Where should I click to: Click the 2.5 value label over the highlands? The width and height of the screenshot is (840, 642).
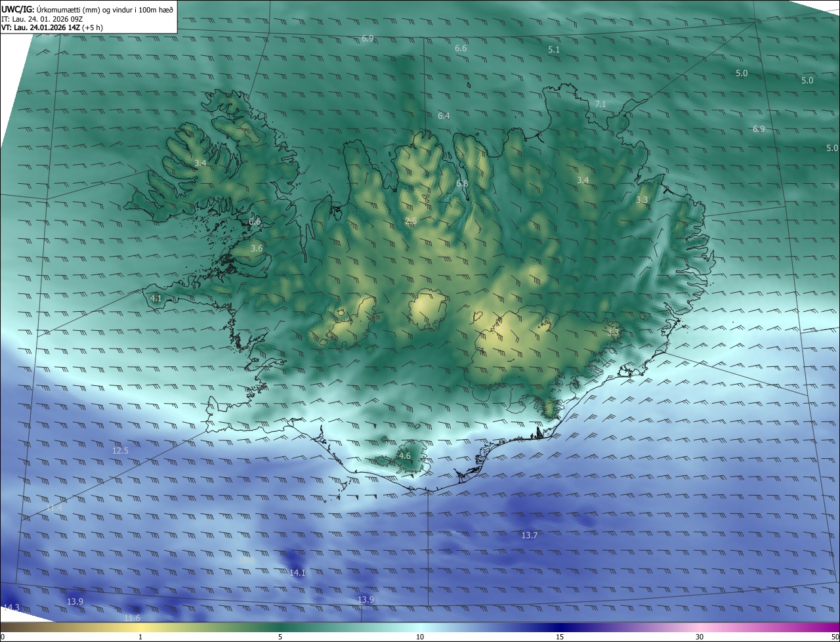[411, 221]
